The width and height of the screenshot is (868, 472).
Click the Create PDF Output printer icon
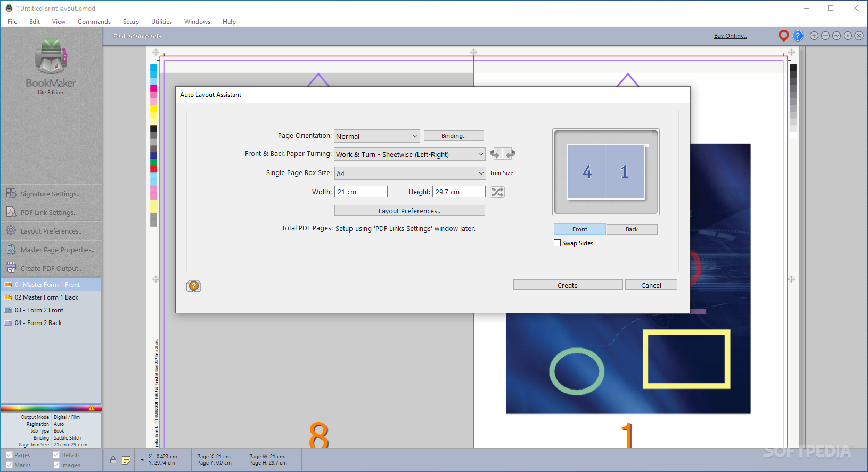click(x=11, y=268)
